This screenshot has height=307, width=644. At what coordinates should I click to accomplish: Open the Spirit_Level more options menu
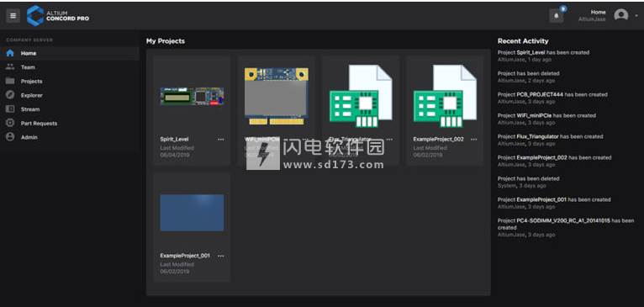[221, 140]
